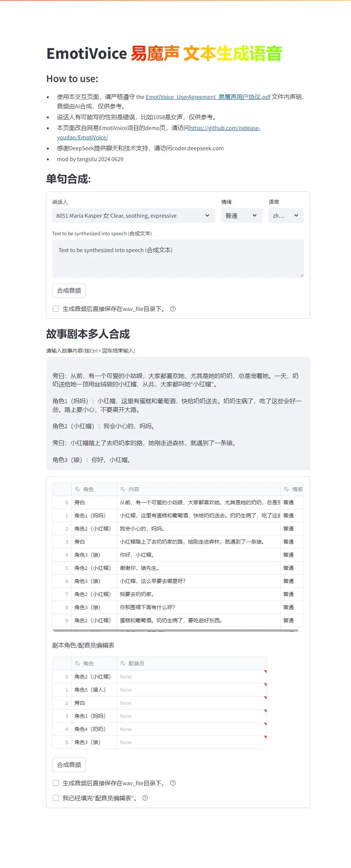Open the 说话人 speaker dropdown
351x868 pixels.
(133, 215)
